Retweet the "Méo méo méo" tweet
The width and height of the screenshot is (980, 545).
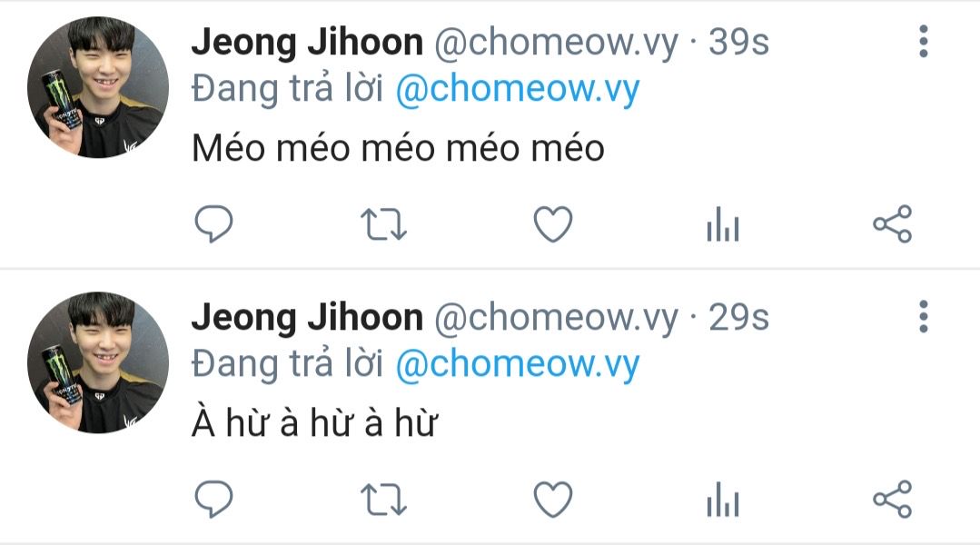coord(384,224)
